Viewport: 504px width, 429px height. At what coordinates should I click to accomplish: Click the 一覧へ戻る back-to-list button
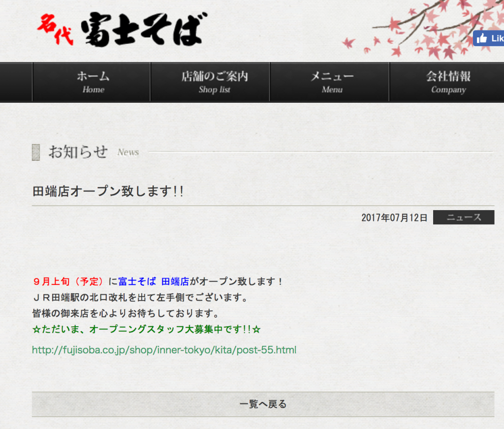point(263,404)
